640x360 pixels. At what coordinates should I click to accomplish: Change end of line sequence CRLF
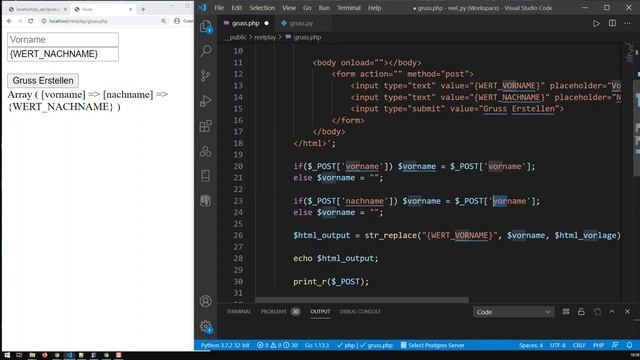[x=579, y=345]
